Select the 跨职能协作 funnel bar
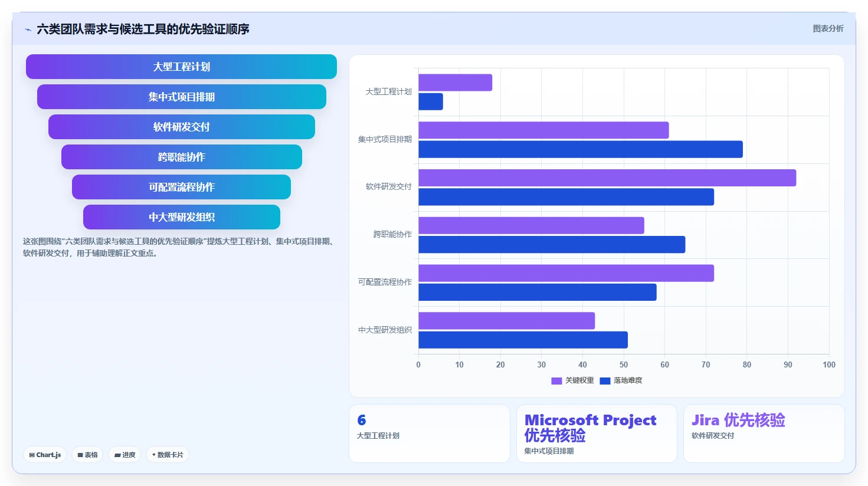868x486 pixels. (181, 157)
